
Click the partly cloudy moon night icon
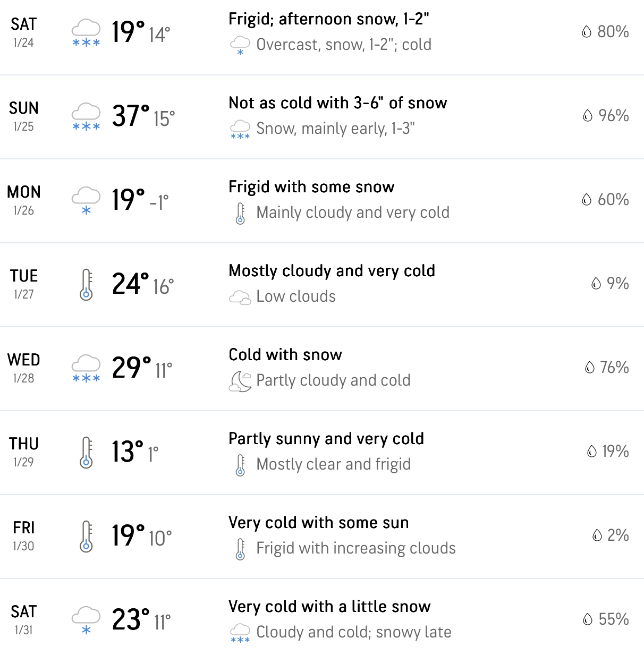click(x=240, y=381)
